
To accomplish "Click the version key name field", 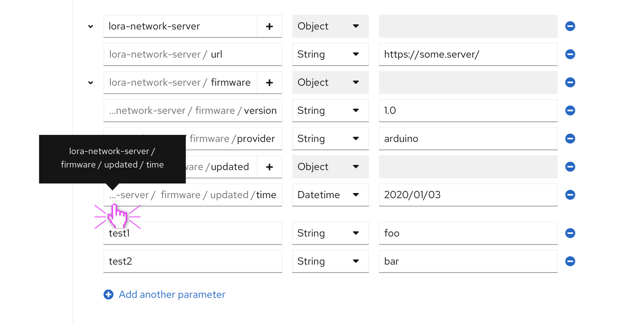I will click(193, 110).
